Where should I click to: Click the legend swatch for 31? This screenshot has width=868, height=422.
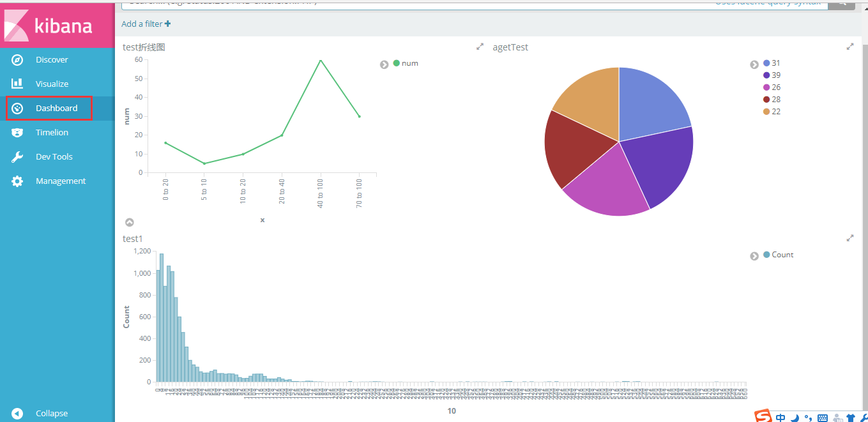pos(766,63)
